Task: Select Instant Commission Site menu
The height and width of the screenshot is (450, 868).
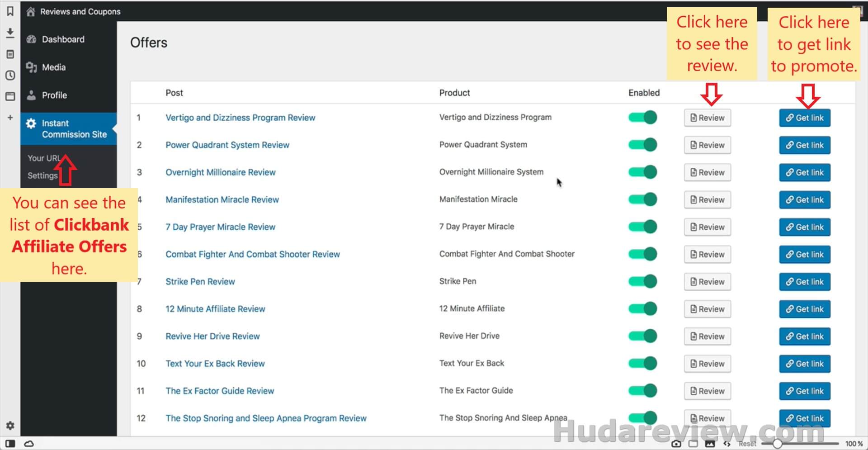Action: tap(68, 129)
